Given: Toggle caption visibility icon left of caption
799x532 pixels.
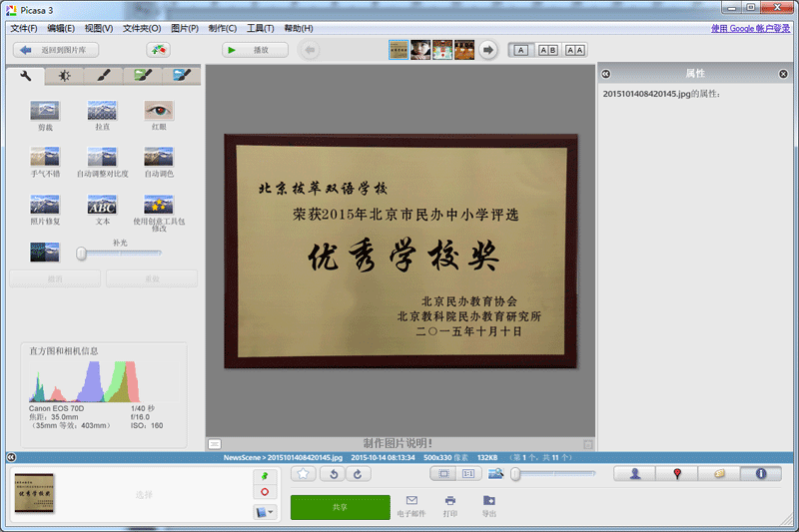Looking at the screenshot, I should [215, 444].
